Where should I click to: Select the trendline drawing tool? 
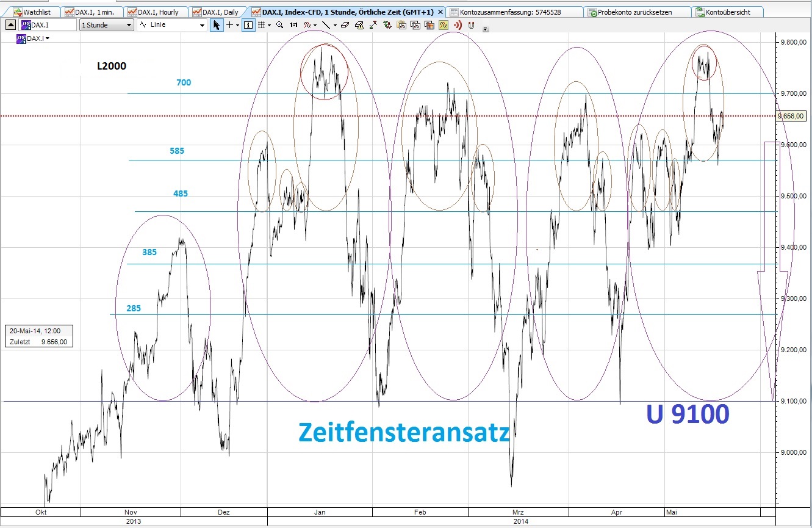pyautogui.click(x=326, y=25)
